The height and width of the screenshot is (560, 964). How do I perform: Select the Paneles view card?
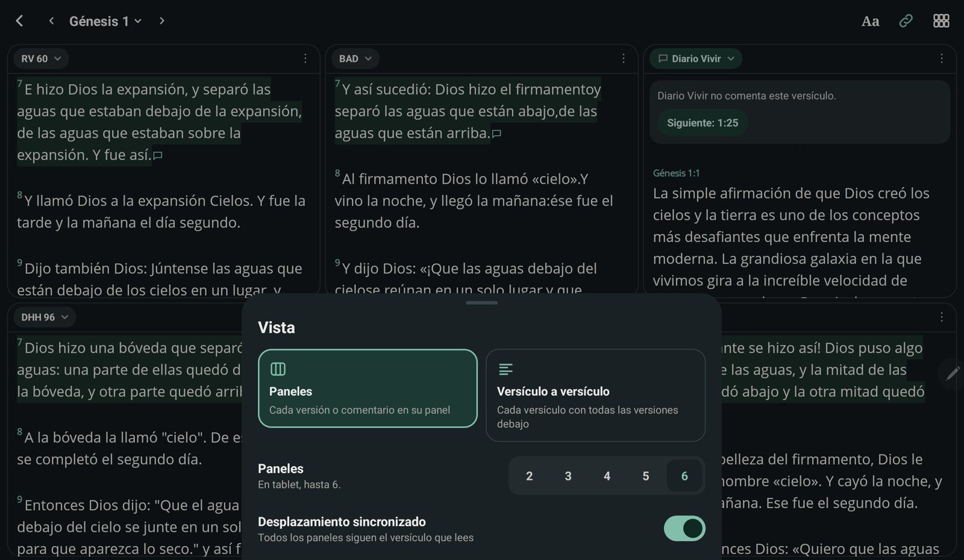tap(368, 388)
